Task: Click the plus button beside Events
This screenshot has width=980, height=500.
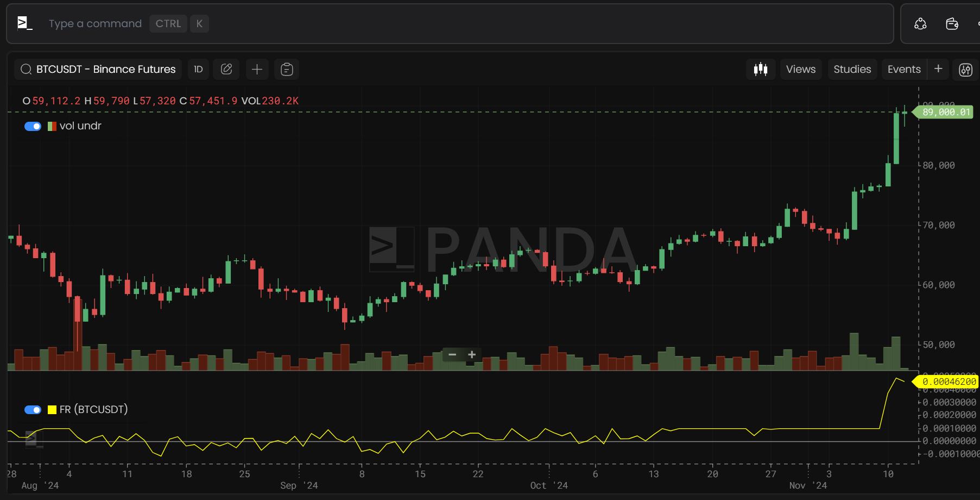Action: [x=938, y=68]
